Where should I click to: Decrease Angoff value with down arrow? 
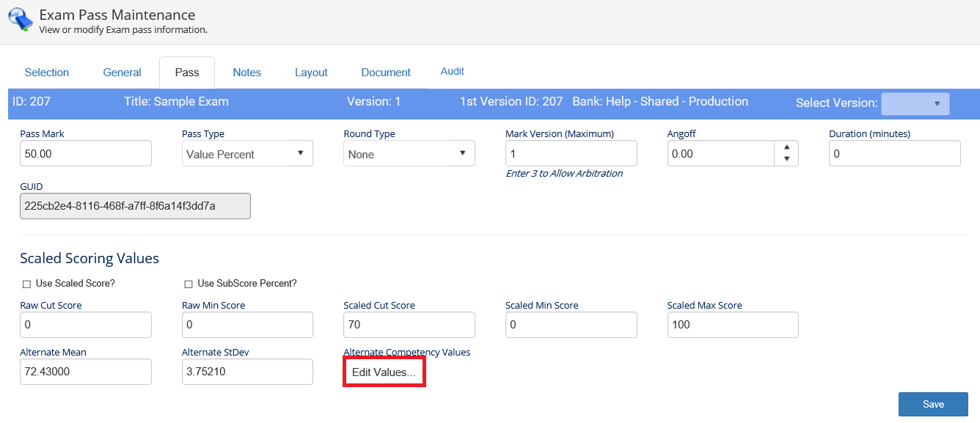click(x=786, y=159)
